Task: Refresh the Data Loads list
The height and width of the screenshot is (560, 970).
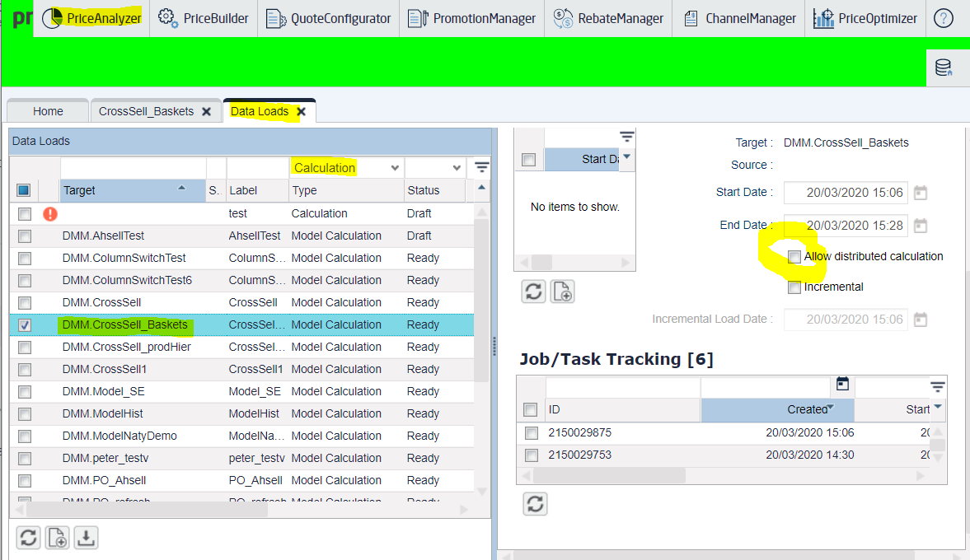Action: [29, 538]
